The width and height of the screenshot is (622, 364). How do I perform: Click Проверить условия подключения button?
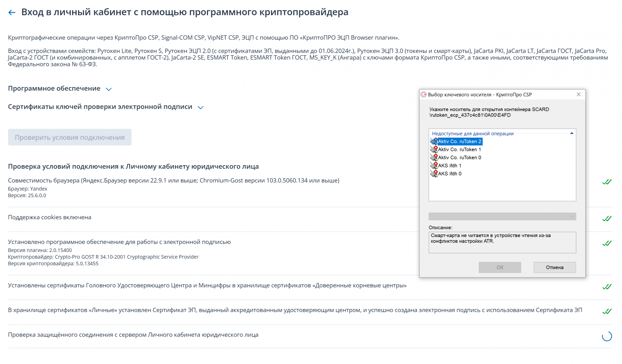click(70, 137)
